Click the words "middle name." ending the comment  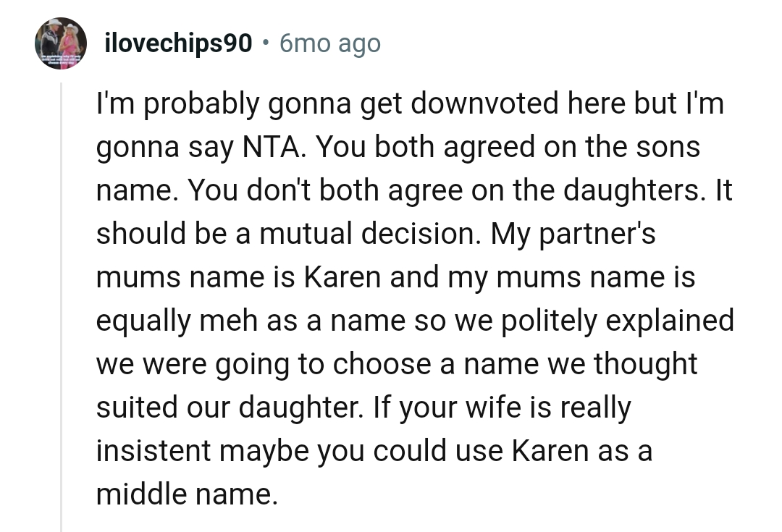187,495
